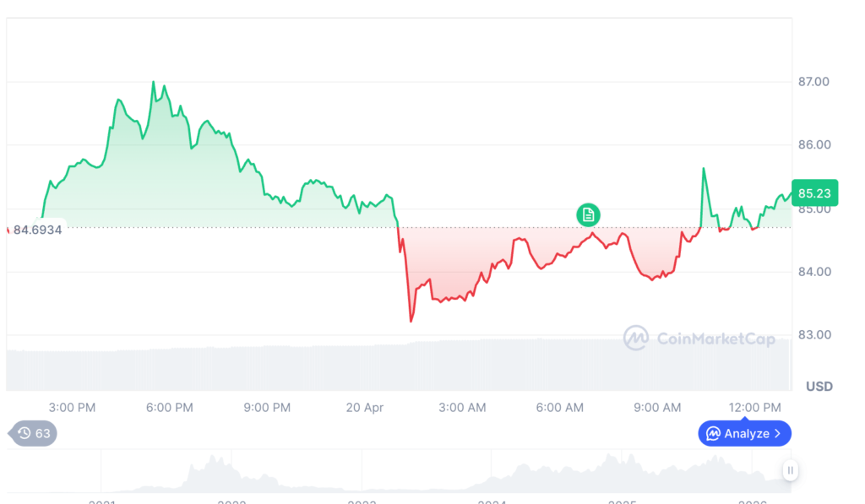Screen dimensions: 865x504
Task: Select the USD currency label
Action: tap(818, 386)
